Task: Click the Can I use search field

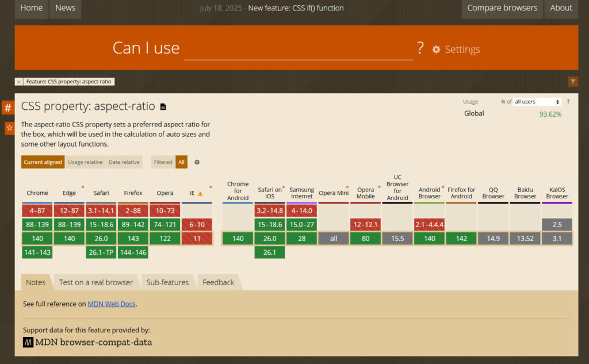Action: point(298,49)
